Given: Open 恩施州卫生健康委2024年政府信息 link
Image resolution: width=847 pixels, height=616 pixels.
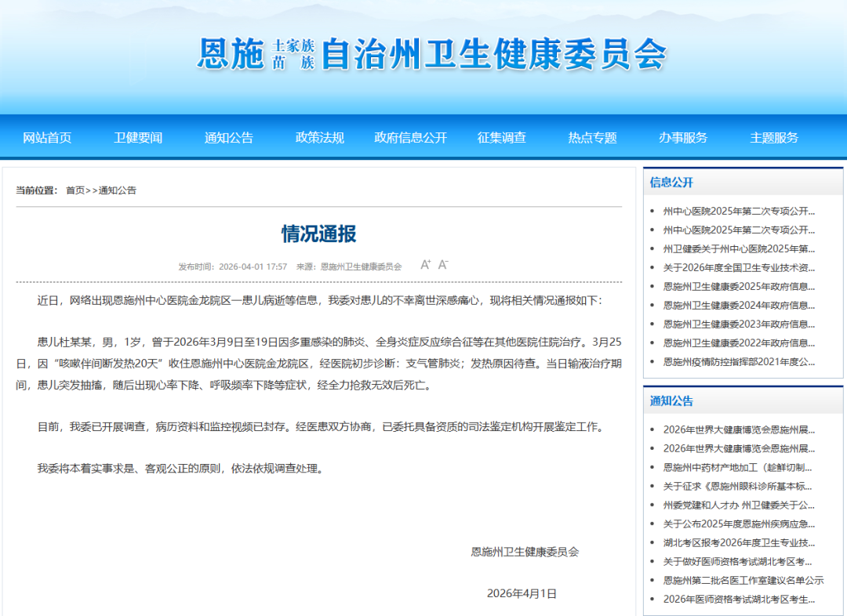Looking at the screenshot, I should (739, 306).
